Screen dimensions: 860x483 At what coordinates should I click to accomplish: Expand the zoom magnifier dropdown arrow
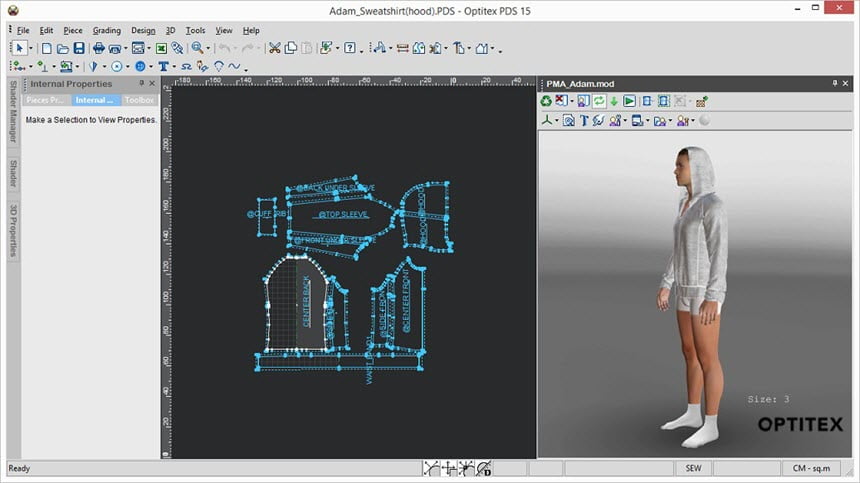tap(208, 48)
